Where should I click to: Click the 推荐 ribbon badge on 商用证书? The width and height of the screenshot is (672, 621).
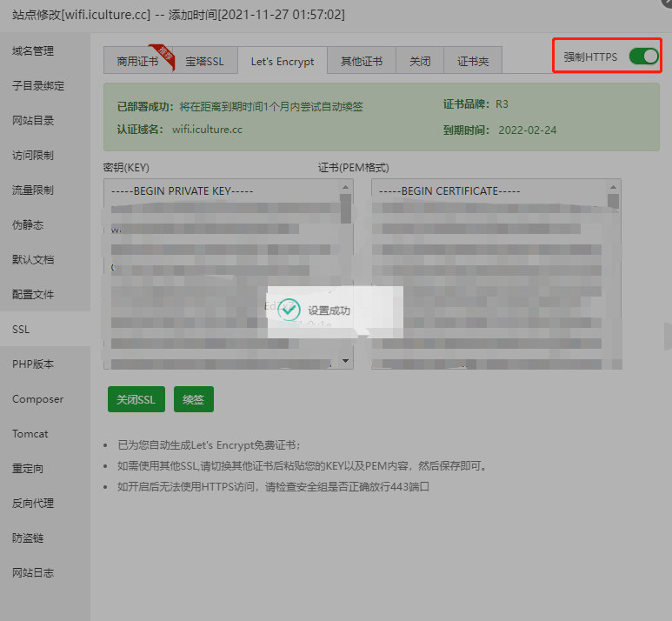pos(163,57)
